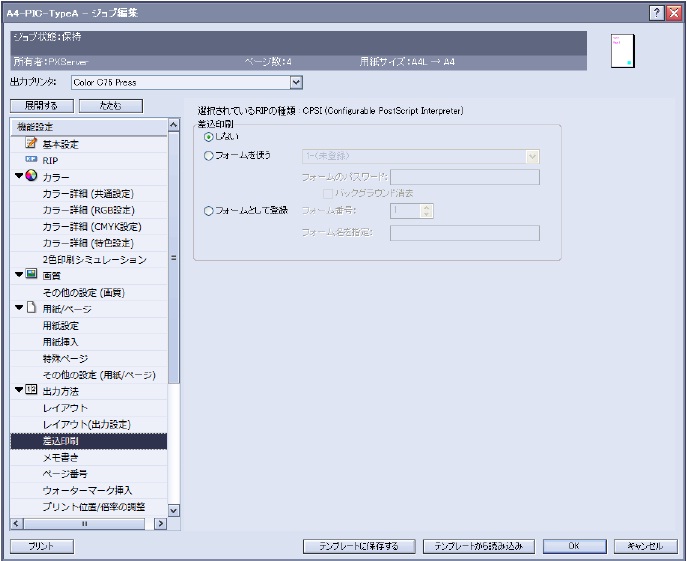Collapse the カラー tree section

[18, 176]
